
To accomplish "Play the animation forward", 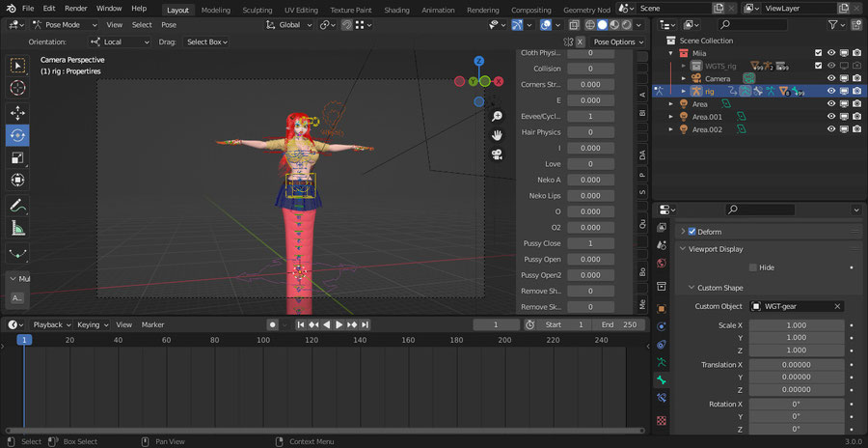I will tap(339, 325).
